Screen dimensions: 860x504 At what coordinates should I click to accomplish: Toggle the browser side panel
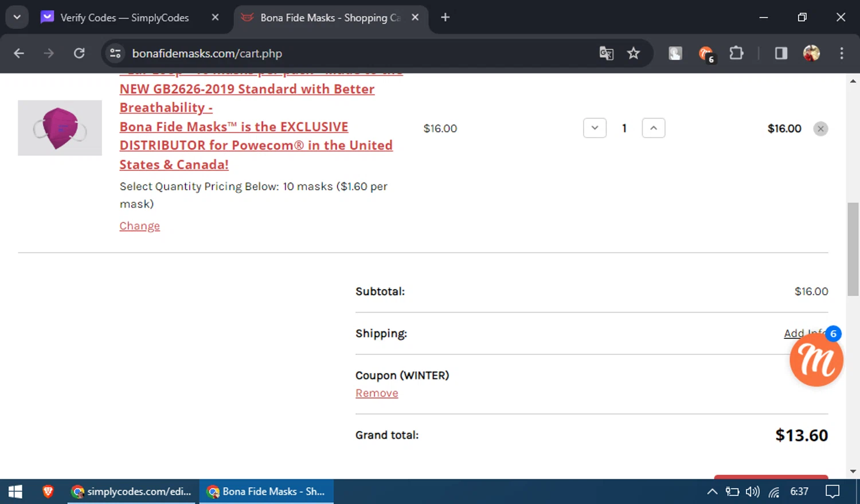click(x=781, y=53)
